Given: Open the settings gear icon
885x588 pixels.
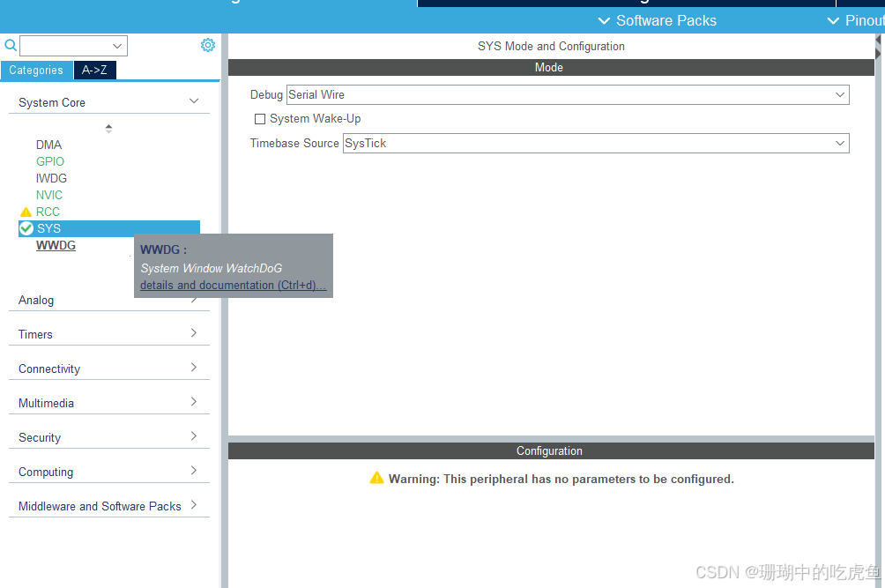Looking at the screenshot, I should tap(208, 45).
